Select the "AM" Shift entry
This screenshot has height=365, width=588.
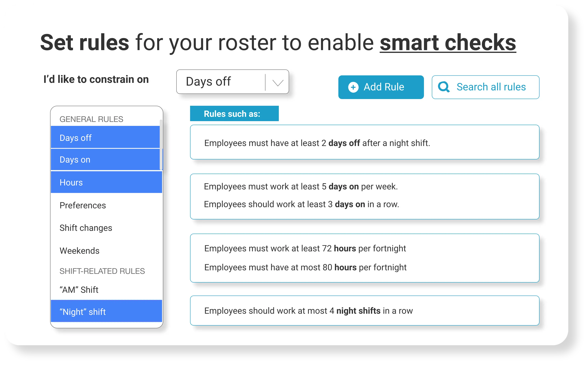click(x=106, y=289)
